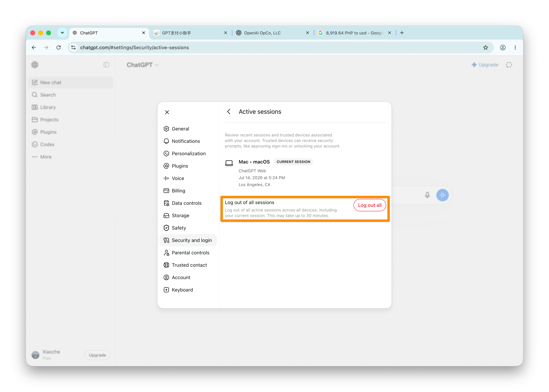
Task: Click the Mac • macOS session title
Action: click(x=254, y=162)
